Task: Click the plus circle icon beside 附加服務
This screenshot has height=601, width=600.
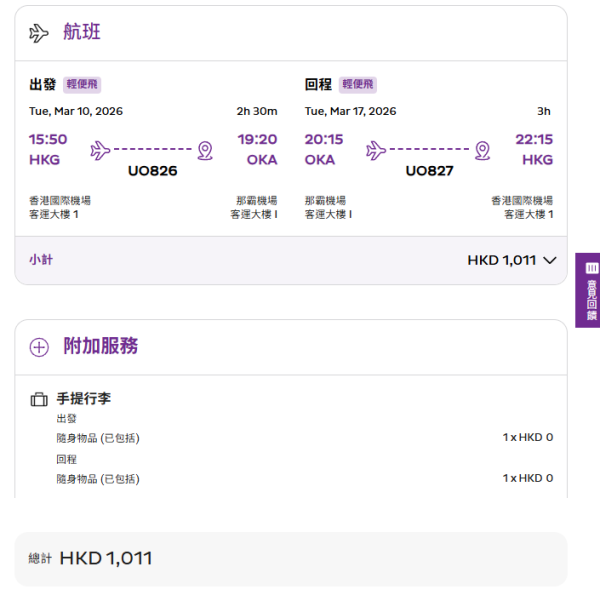Action: (39, 347)
